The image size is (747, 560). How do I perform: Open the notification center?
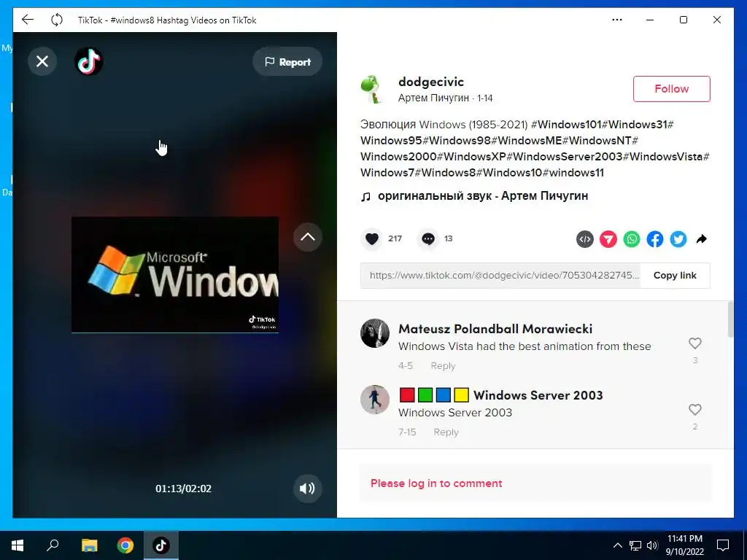[x=723, y=545]
